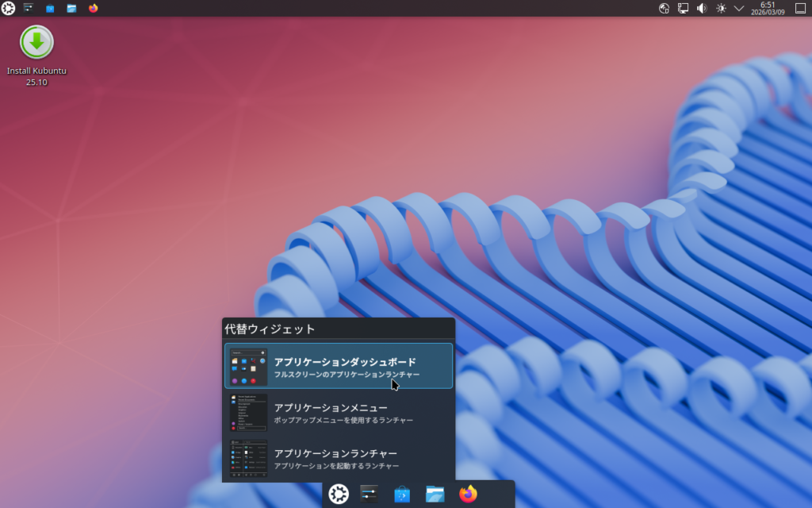812x508 pixels.
Task: Open Discover shopping bag in the bottom panel
Action: click(x=402, y=494)
